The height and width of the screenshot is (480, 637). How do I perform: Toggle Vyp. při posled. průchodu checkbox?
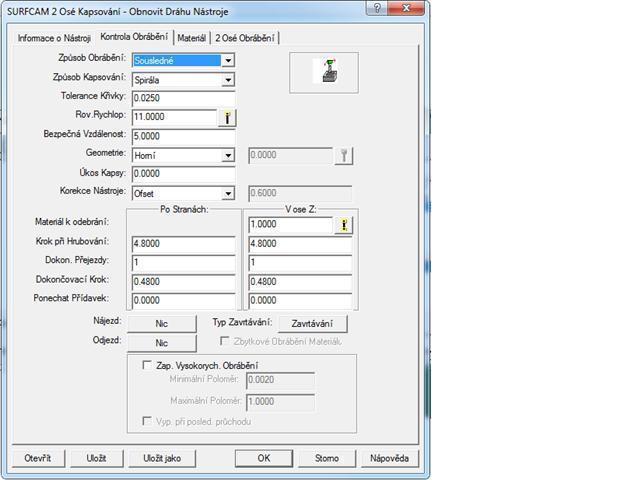147,421
